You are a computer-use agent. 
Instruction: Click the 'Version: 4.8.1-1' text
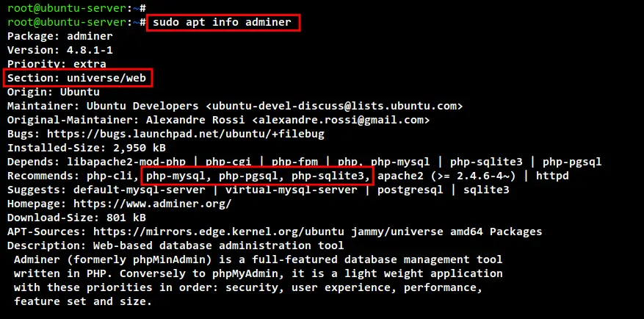(x=60, y=50)
